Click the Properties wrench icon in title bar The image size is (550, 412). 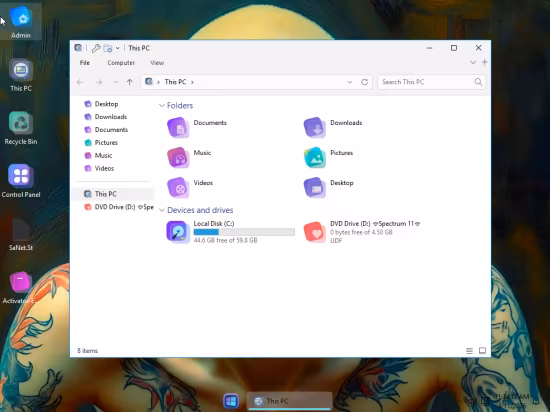tap(96, 48)
